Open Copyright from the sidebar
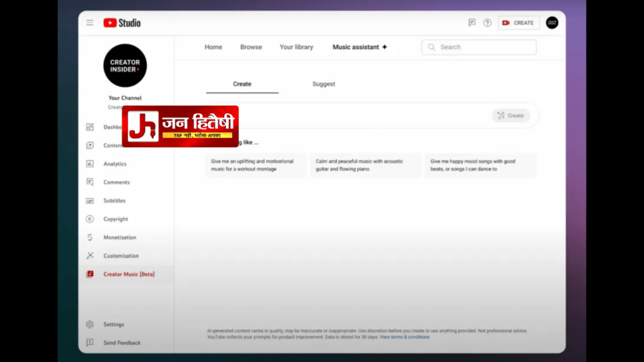 (x=116, y=219)
